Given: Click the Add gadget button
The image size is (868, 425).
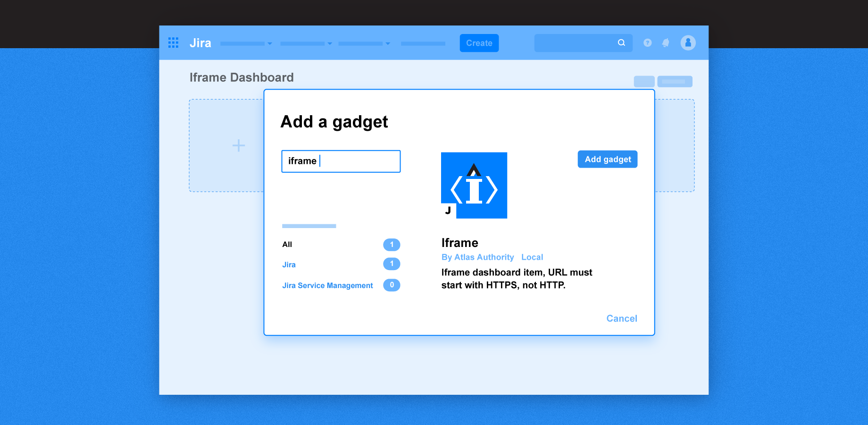Looking at the screenshot, I should click(x=608, y=159).
